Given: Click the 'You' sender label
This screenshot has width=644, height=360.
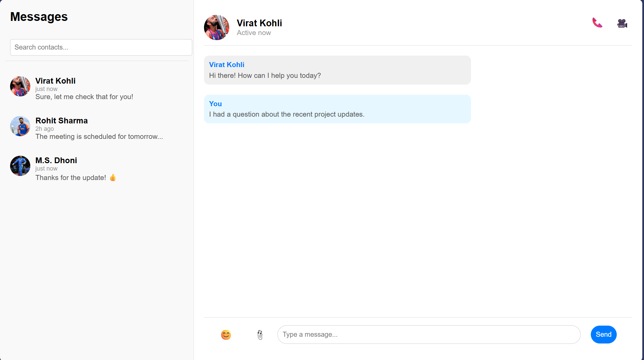Looking at the screenshot, I should pos(215,104).
